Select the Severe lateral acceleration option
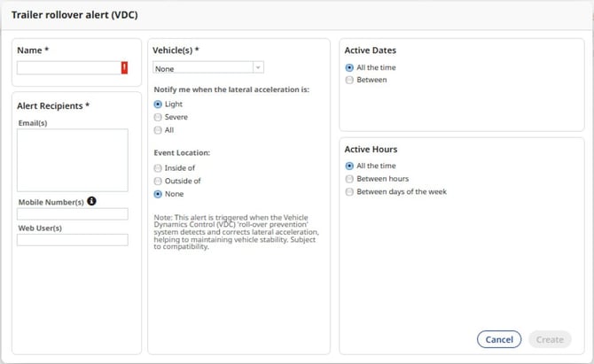This screenshot has height=364, width=594. (x=158, y=117)
